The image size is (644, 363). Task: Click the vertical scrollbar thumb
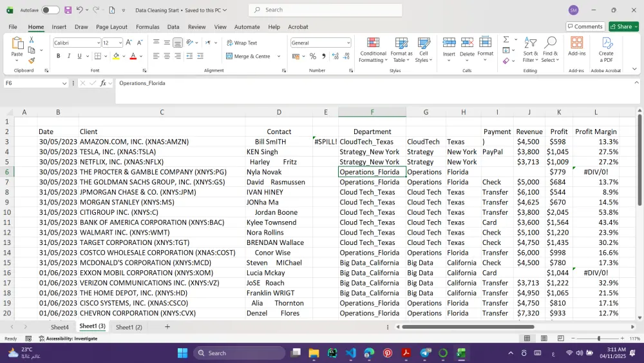pos(639,161)
